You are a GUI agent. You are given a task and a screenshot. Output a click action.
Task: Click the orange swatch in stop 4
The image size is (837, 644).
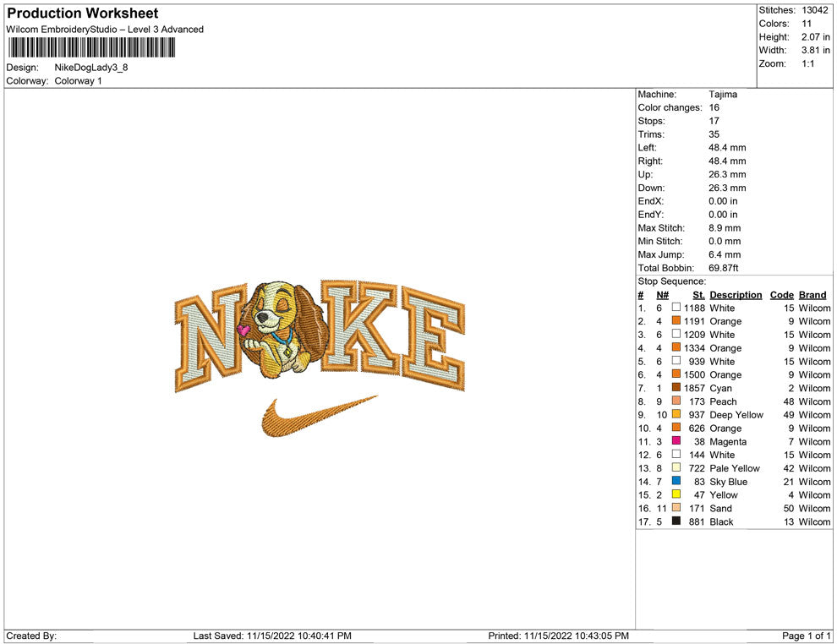pos(676,347)
